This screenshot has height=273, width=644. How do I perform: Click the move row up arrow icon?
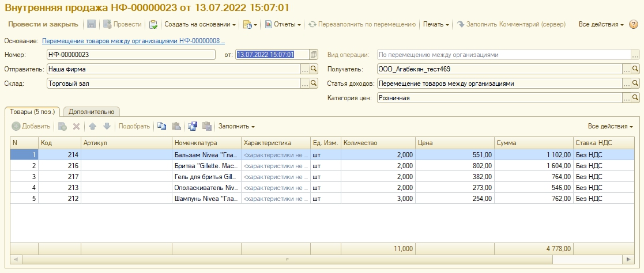coord(92,126)
